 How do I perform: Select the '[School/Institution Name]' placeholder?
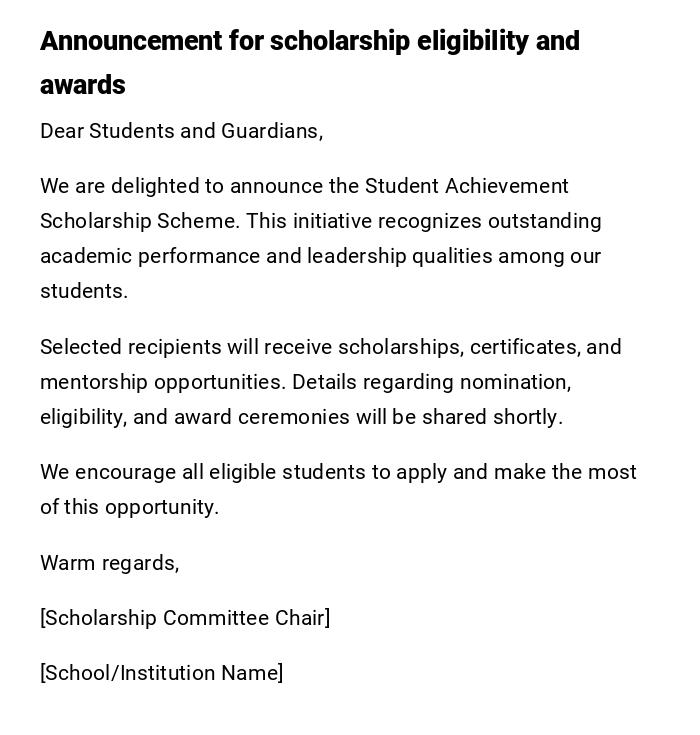[161, 674]
